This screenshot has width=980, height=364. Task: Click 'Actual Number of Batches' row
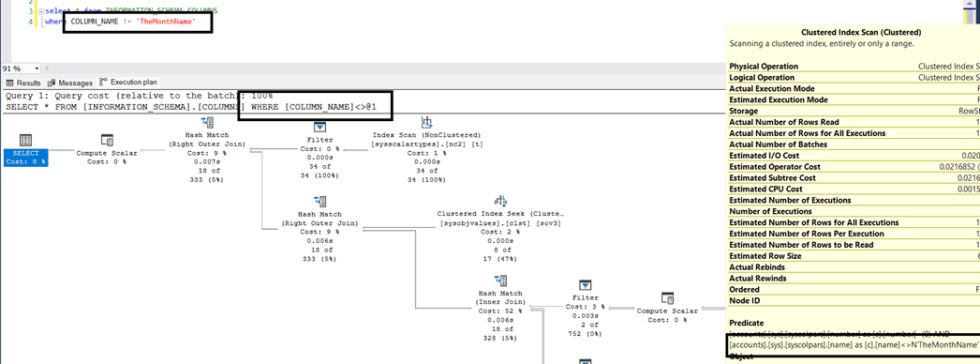[854, 144]
